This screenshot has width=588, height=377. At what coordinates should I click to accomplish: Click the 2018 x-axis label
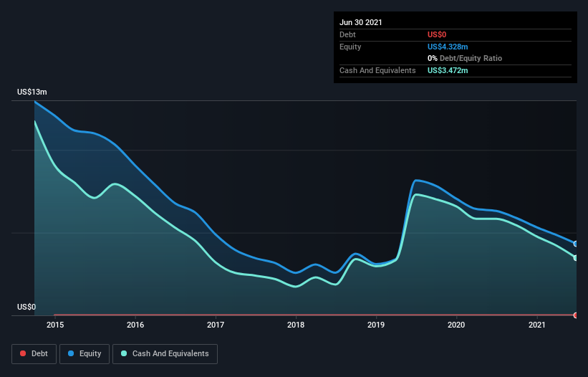click(x=296, y=325)
